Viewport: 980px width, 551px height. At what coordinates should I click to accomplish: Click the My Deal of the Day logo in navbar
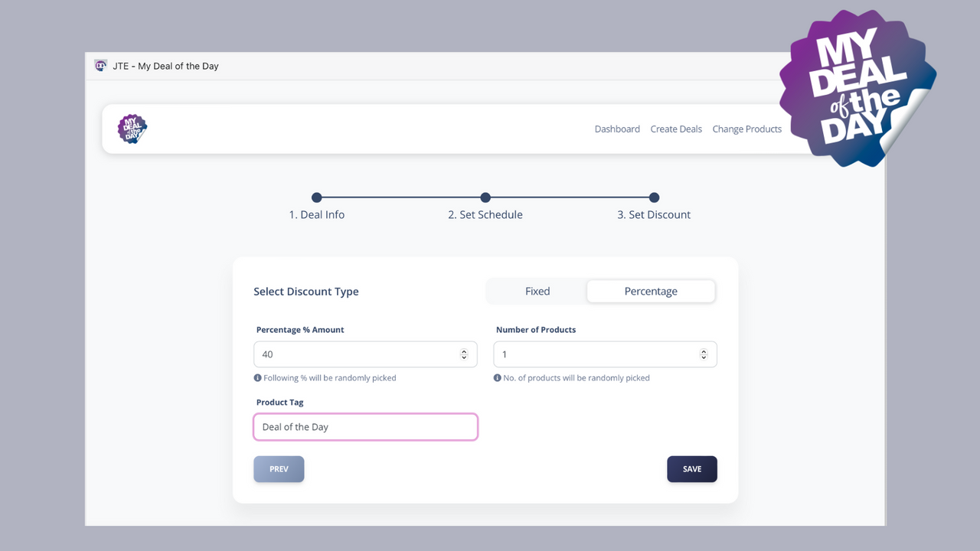tap(132, 129)
